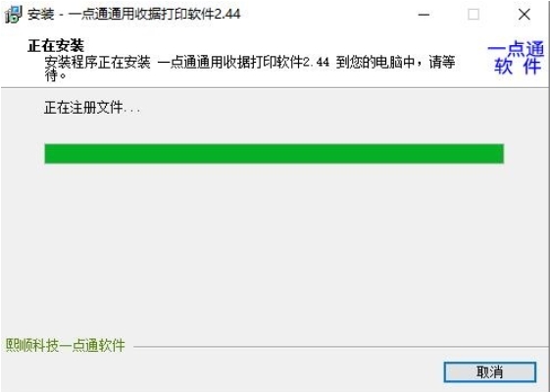Click the separator line beside the footer label
The image size is (550, 392).
(x=340, y=347)
